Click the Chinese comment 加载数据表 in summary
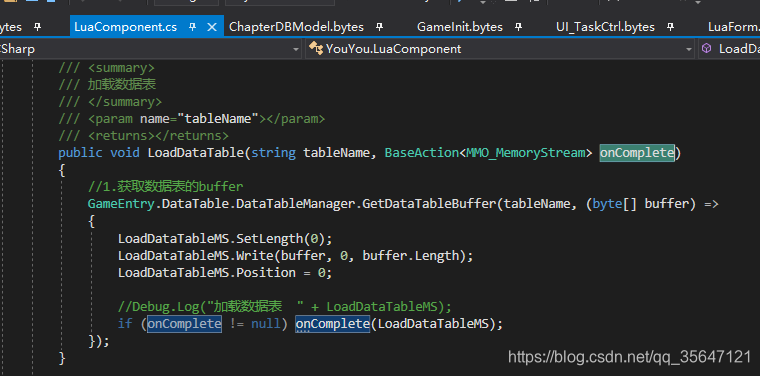Viewport: 760px width, 376px height. point(122,85)
